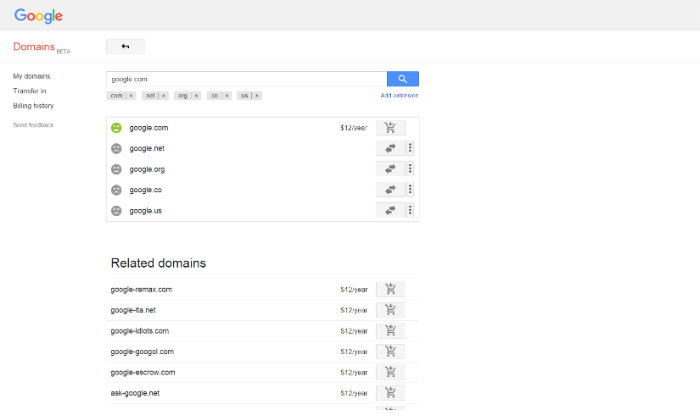Click google-googol.com related domain
Viewport: 700px width, 420px height.
click(x=142, y=352)
